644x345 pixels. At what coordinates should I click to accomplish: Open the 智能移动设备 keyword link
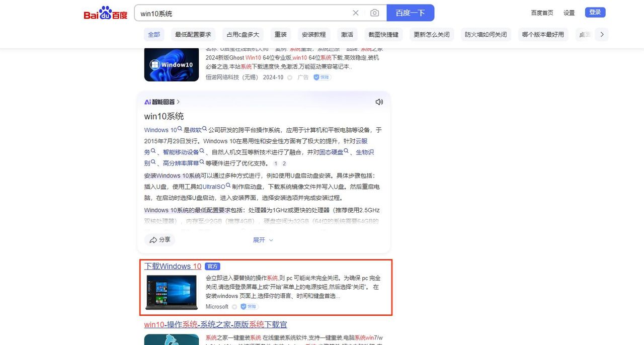pos(181,152)
